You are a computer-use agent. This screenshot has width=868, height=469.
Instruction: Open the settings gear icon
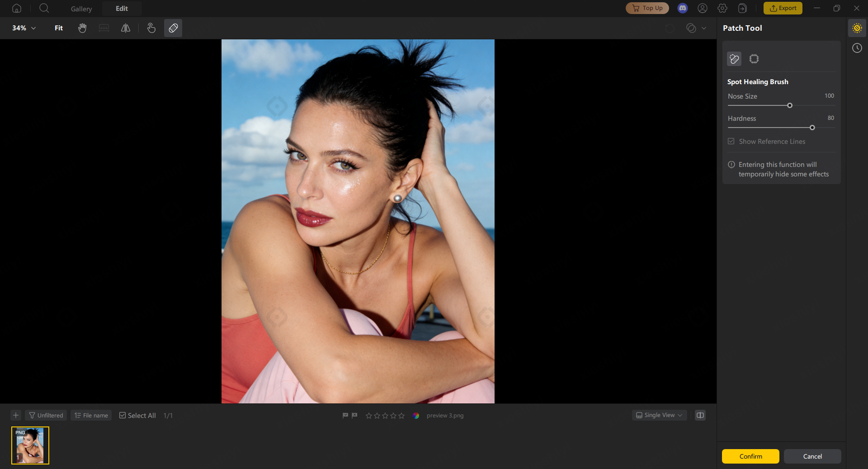(x=722, y=8)
